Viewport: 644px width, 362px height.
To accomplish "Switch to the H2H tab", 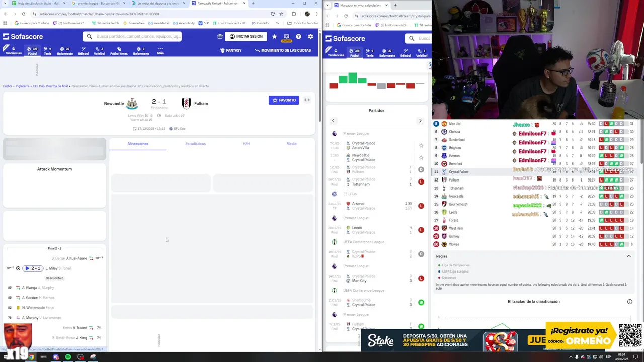I will click(246, 144).
